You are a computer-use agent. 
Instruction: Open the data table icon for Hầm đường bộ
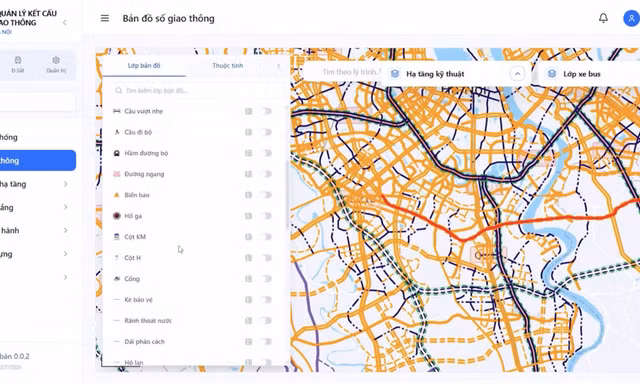click(249, 153)
